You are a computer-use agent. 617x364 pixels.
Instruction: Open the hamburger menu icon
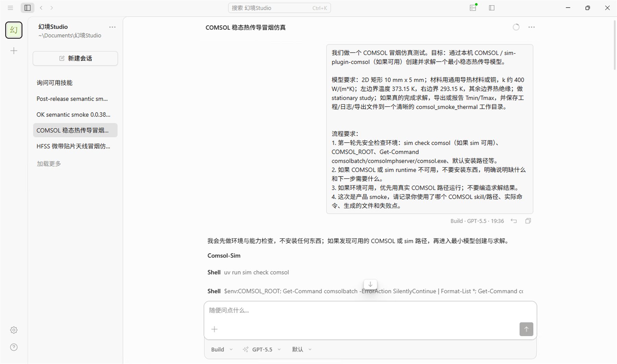coord(10,8)
